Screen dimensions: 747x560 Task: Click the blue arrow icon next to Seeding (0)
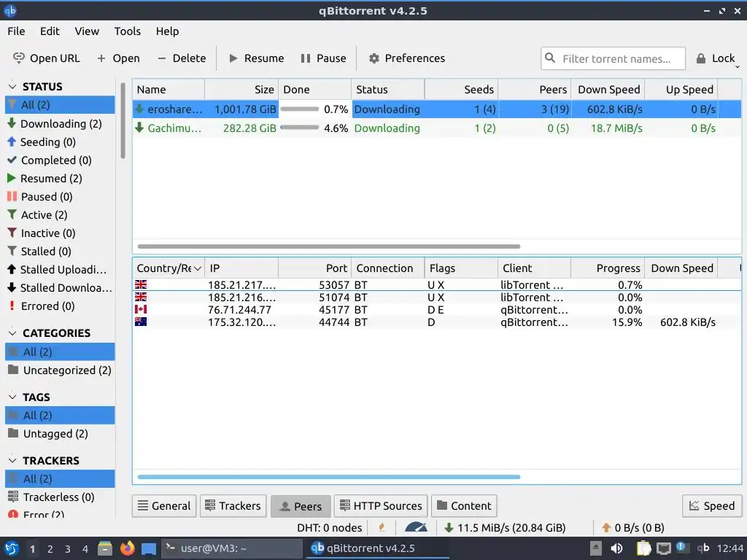12,141
